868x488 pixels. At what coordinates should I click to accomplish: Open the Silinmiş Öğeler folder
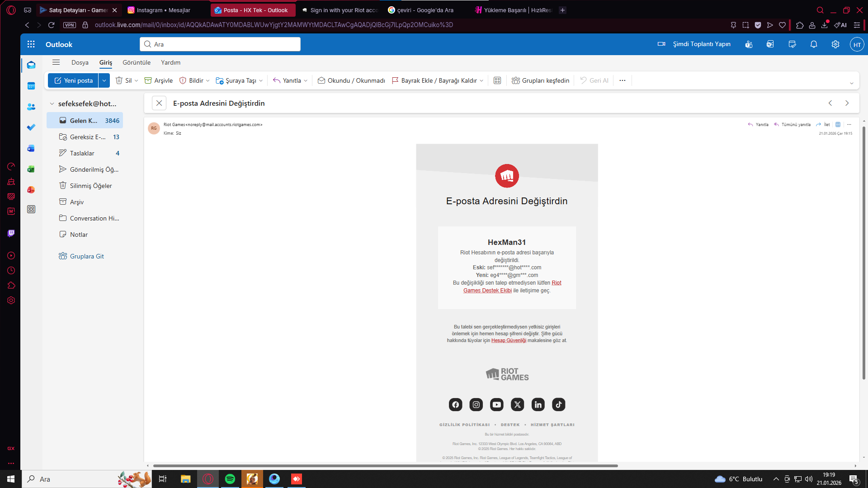(x=85, y=186)
